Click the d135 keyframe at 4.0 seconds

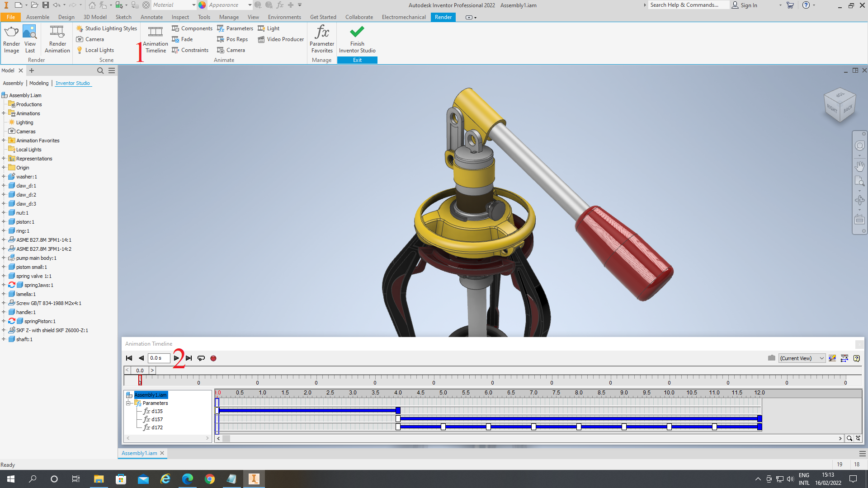pyautogui.click(x=398, y=411)
